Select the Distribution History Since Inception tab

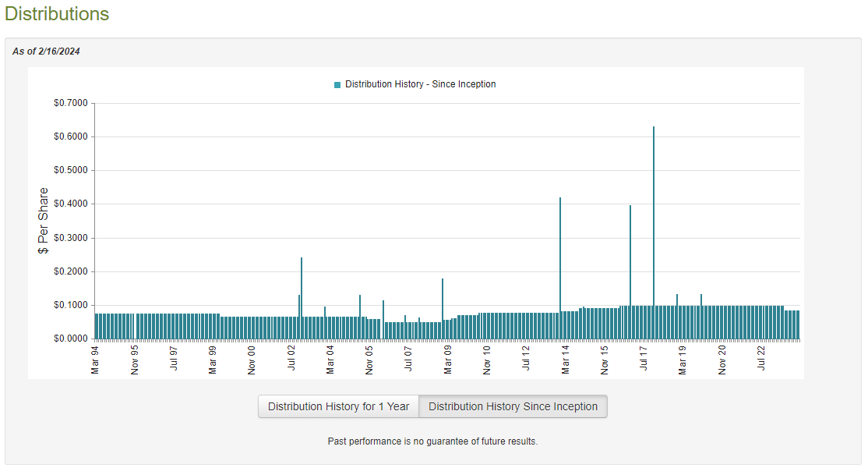click(x=513, y=406)
